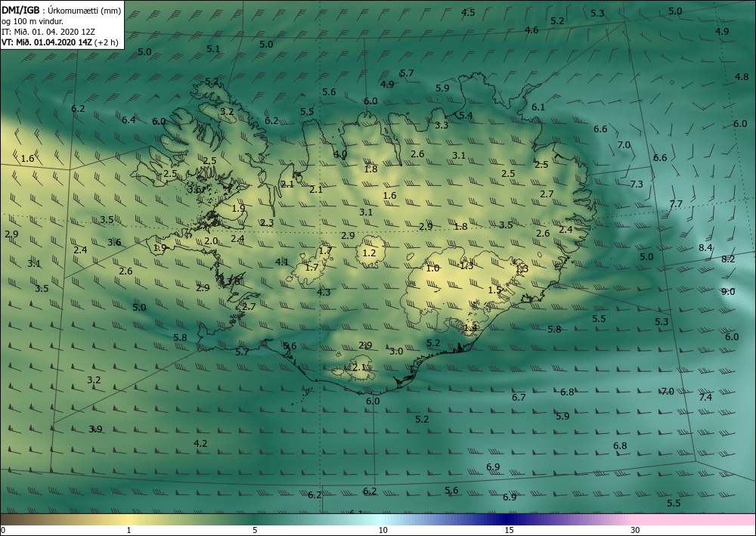
Task: Click the map value '5.1'
Action: (213, 48)
